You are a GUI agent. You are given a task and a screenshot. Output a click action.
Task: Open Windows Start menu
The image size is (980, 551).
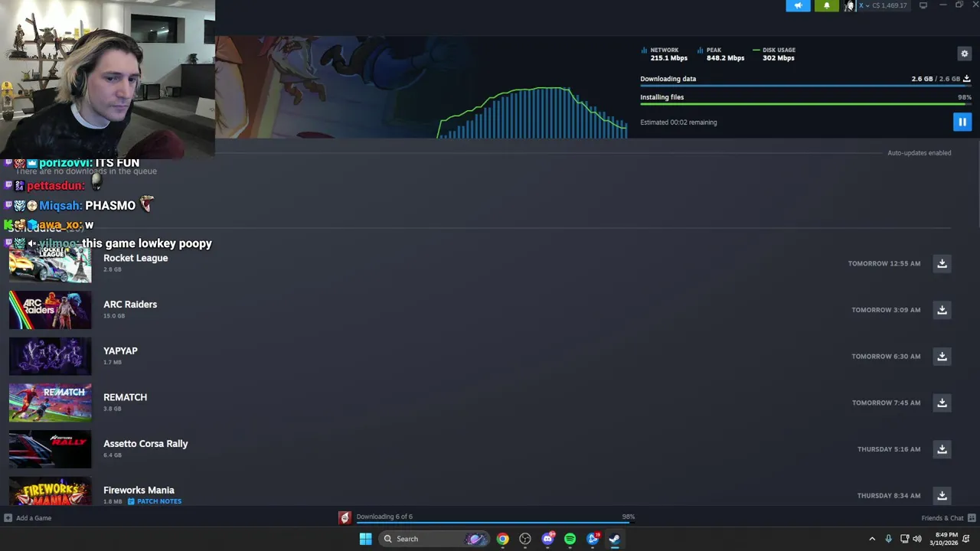click(365, 539)
